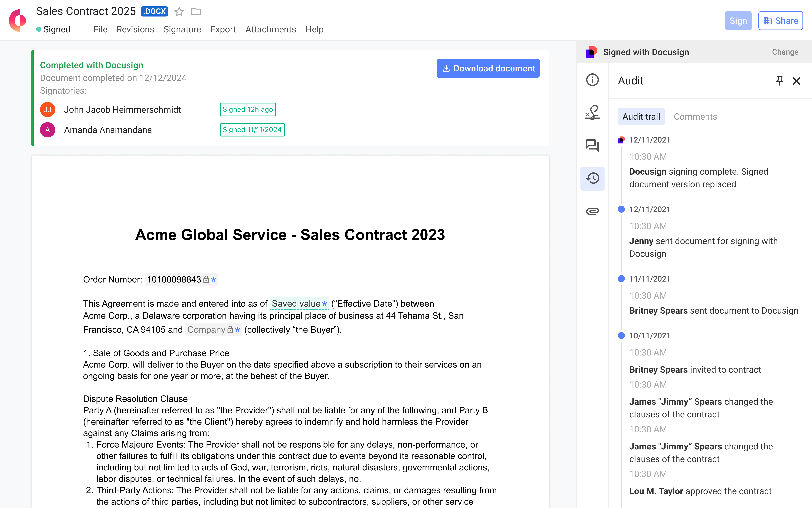Image resolution: width=812 pixels, height=508 pixels.
Task: Star the Sales Contract 2025 document
Action: 179,12
